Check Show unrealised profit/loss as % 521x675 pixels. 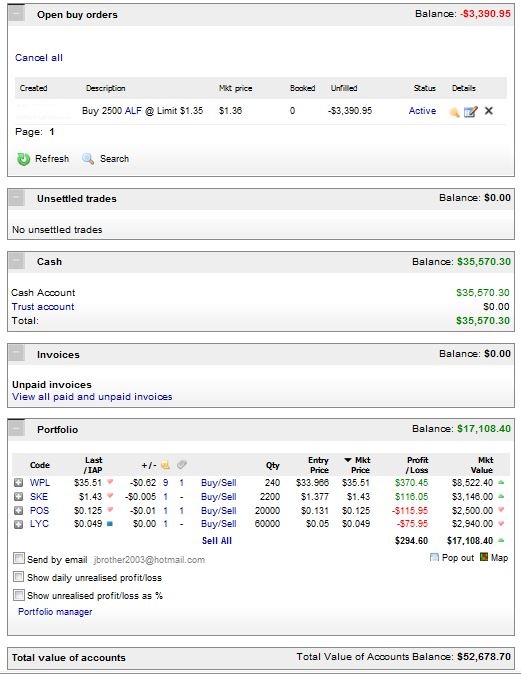point(19,595)
